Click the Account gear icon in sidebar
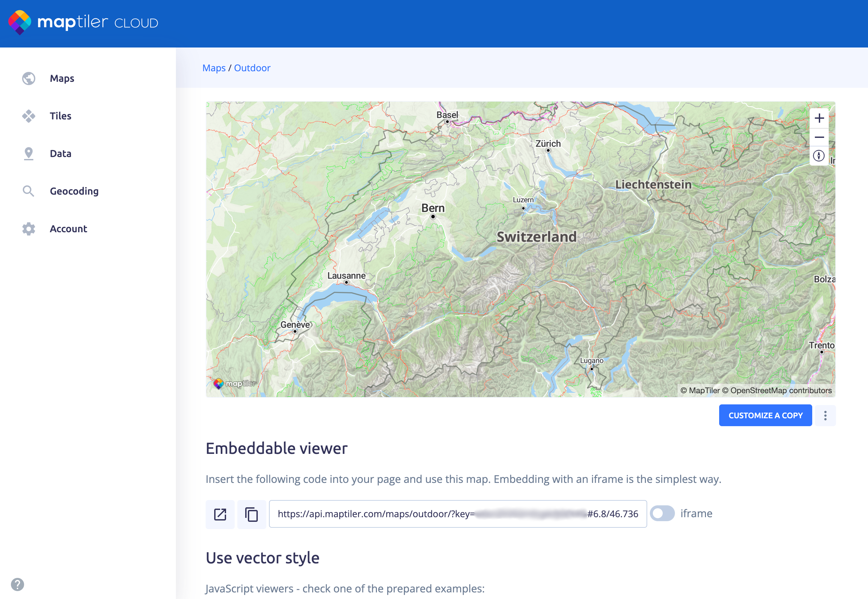The image size is (868, 599). pos(28,229)
